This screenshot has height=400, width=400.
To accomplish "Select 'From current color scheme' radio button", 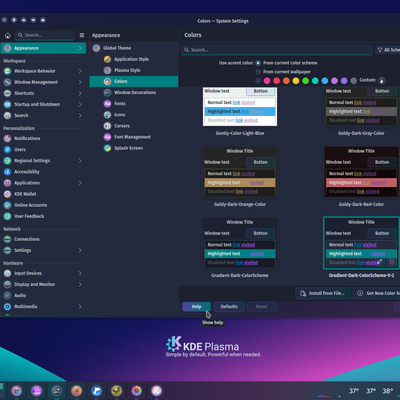I will 258,63.
